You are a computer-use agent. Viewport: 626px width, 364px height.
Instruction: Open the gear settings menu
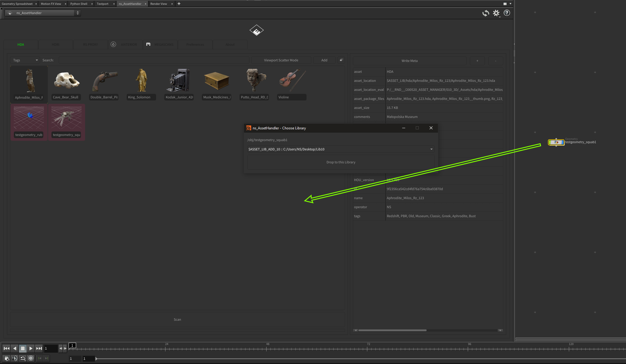pyautogui.click(x=496, y=13)
